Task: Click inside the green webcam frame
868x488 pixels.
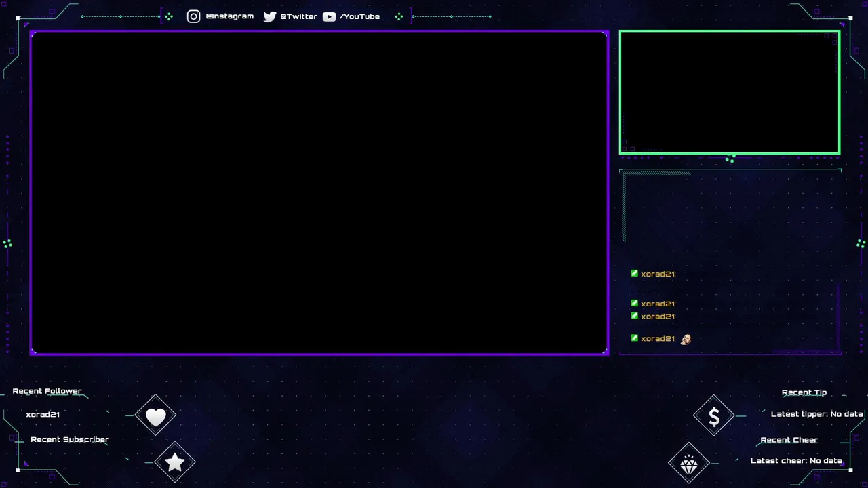Action: pyautogui.click(x=730, y=92)
